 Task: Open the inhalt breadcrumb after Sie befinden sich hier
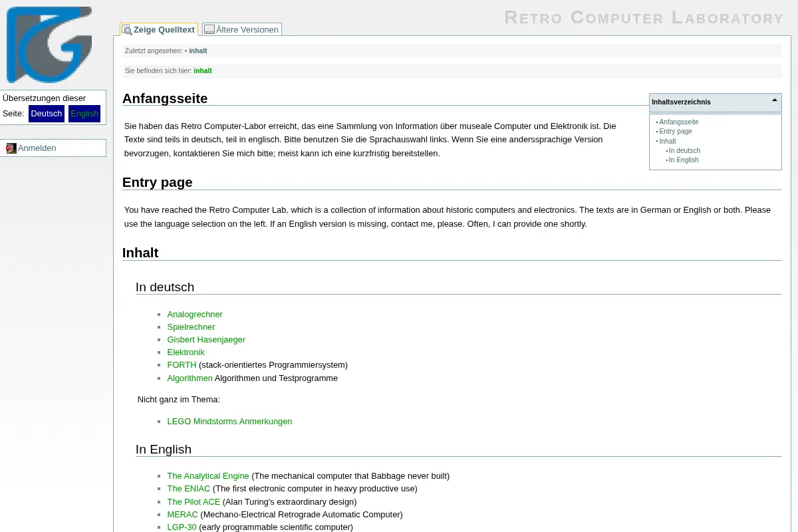pos(203,70)
